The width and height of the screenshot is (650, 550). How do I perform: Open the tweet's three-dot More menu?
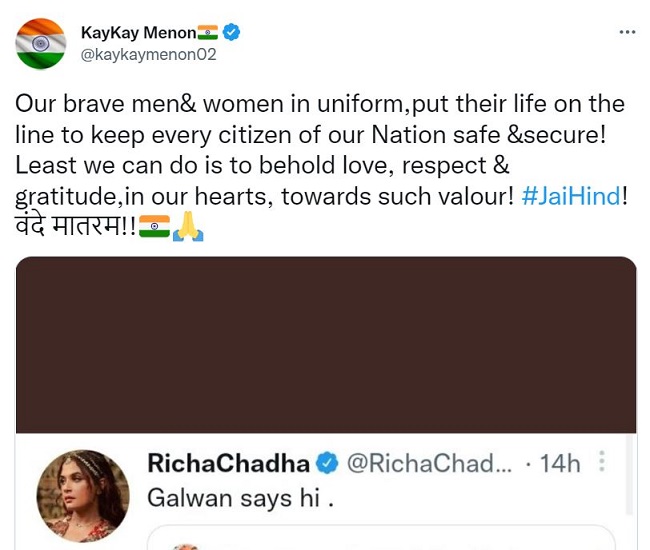pyautogui.click(x=627, y=32)
